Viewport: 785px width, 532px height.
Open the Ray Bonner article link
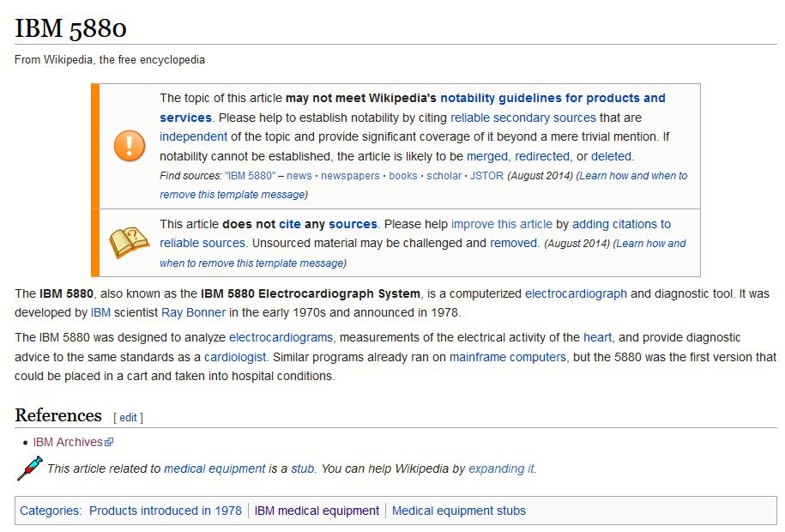(x=193, y=312)
